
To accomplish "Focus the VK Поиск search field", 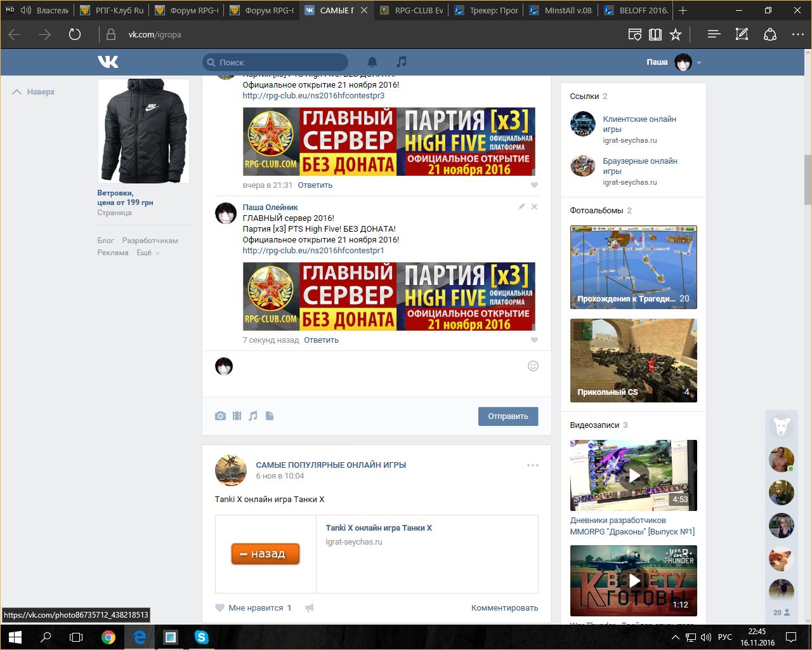I will coord(275,62).
